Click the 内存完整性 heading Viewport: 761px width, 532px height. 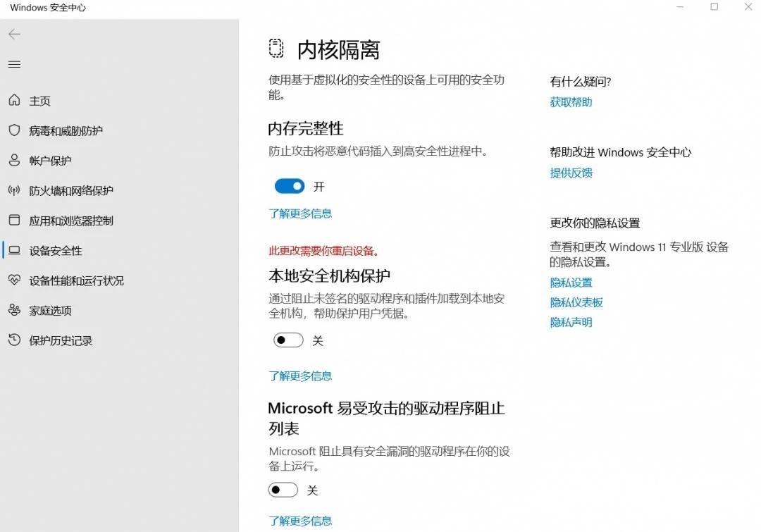[306, 129]
